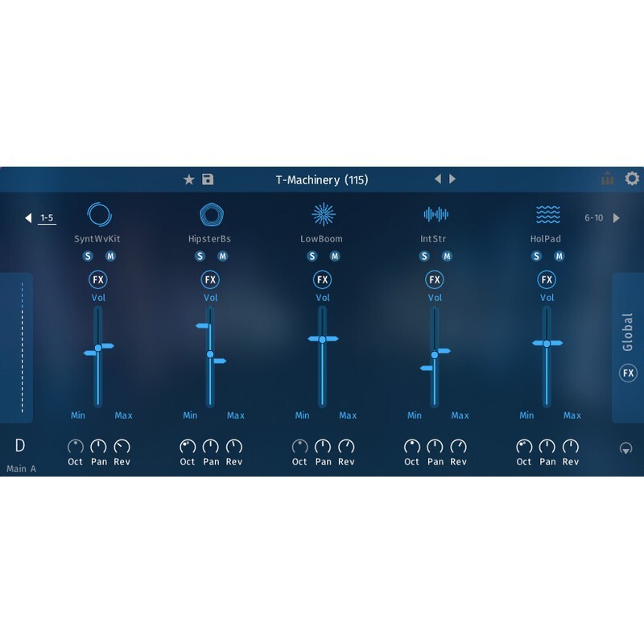Solo the SyntWvKit channel
This screenshot has width=644, height=644.
(89, 256)
